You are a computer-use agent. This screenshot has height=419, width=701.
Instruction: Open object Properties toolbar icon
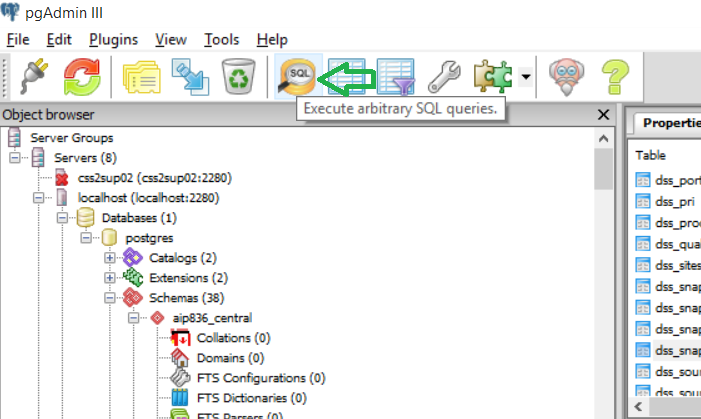pyautogui.click(x=141, y=76)
